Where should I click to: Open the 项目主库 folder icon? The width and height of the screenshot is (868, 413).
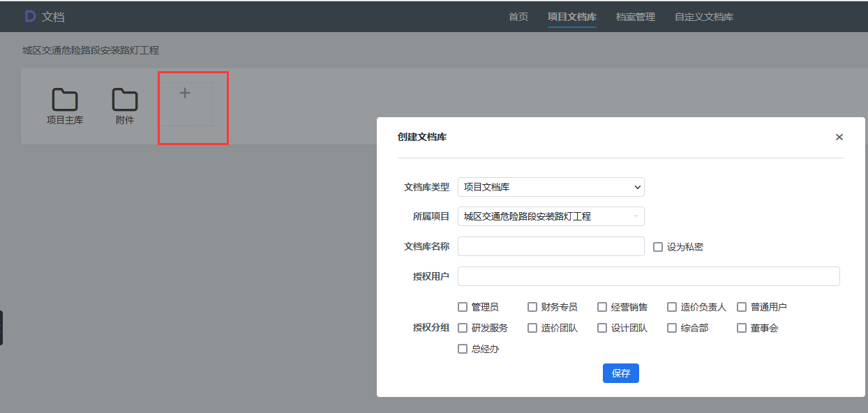point(65,100)
